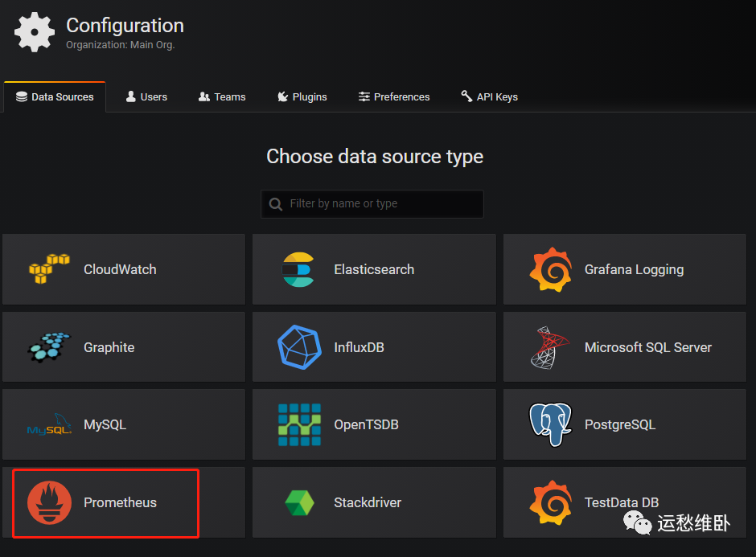Select PostgreSQL data source type
Screen dimensions: 756x557
[x=625, y=424]
